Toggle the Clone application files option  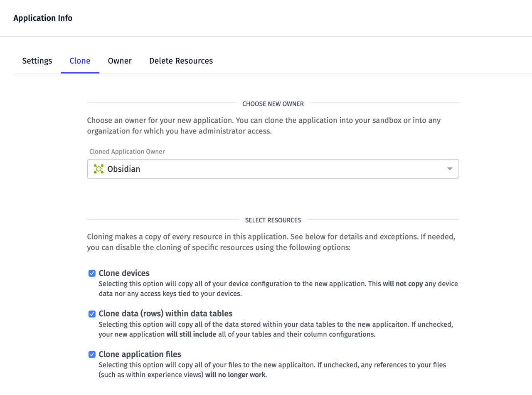pos(92,355)
